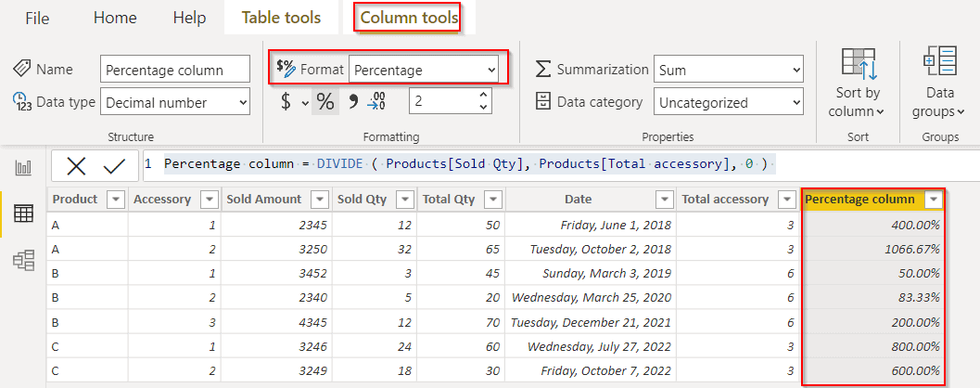
Task: Switch to the Home tab
Action: (x=115, y=19)
